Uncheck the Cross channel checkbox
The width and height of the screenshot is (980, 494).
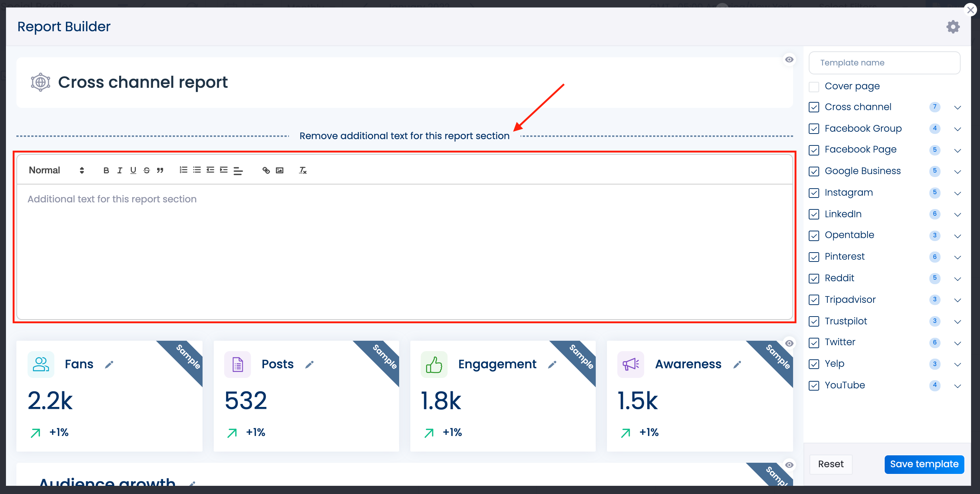[814, 107]
